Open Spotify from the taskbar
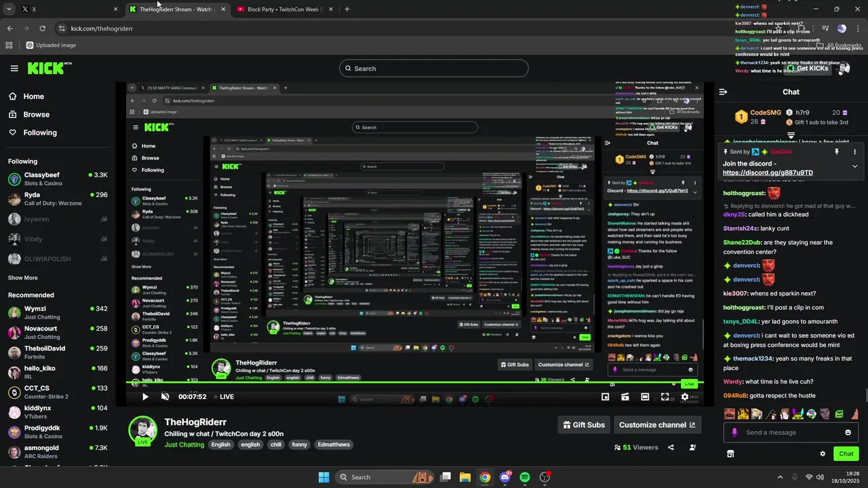This screenshot has height=488, width=868. pyautogui.click(x=524, y=477)
